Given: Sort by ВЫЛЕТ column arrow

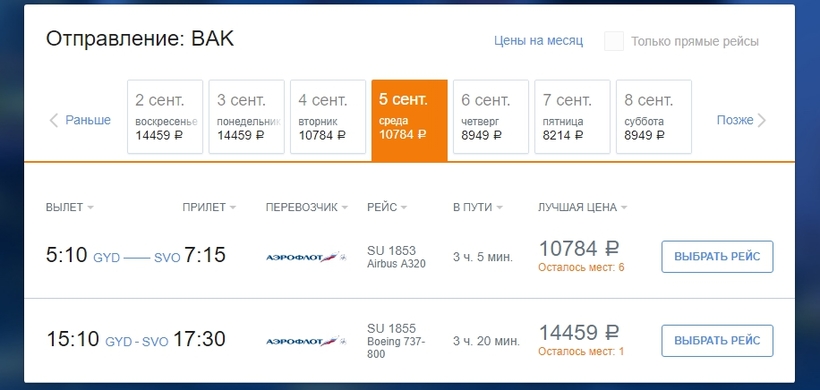Looking at the screenshot, I should point(90,208).
